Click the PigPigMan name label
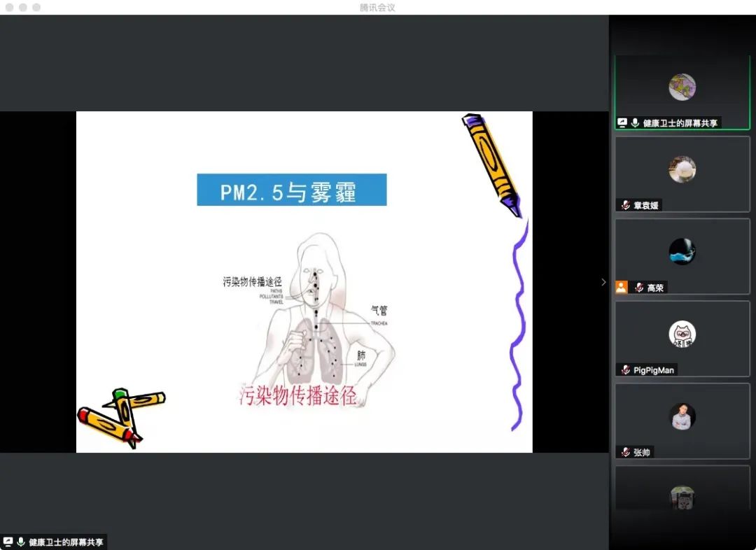 pyautogui.click(x=653, y=369)
